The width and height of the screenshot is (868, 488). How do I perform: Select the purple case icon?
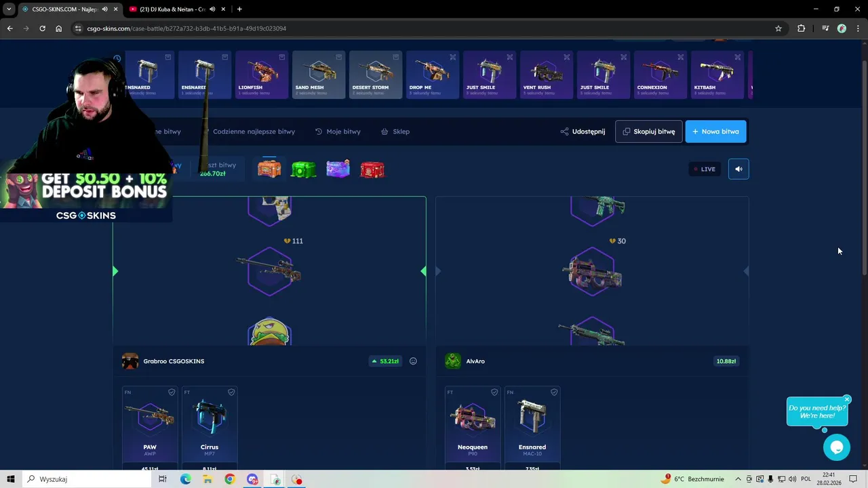pyautogui.click(x=338, y=169)
